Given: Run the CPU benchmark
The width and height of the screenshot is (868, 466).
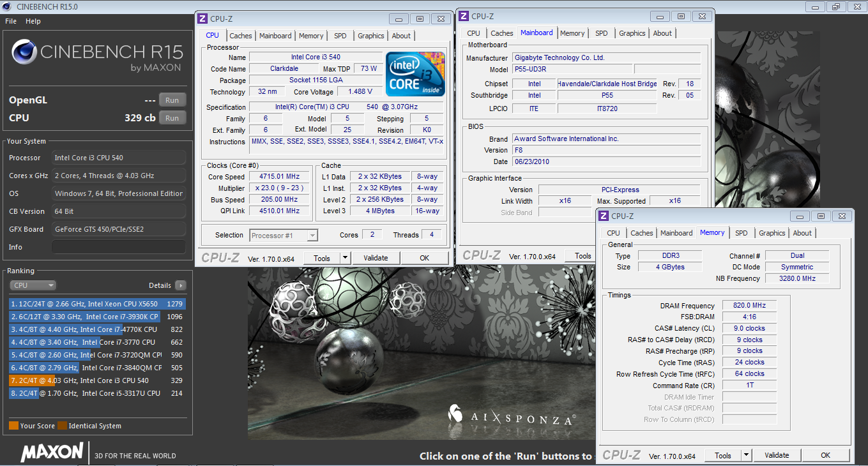Looking at the screenshot, I should click(x=172, y=118).
